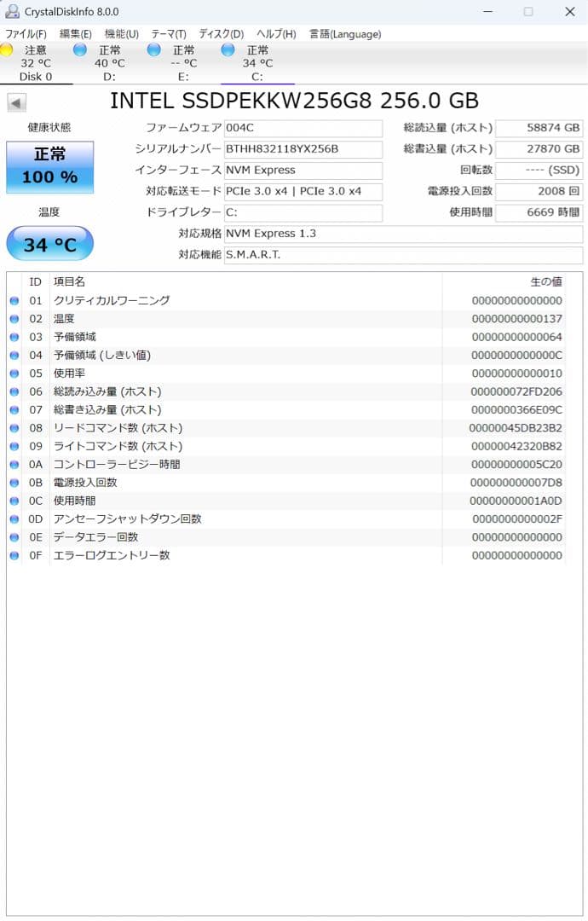The width and height of the screenshot is (588, 921).
Task: Minimize the CrystalDiskInfo window
Action: coord(488,12)
